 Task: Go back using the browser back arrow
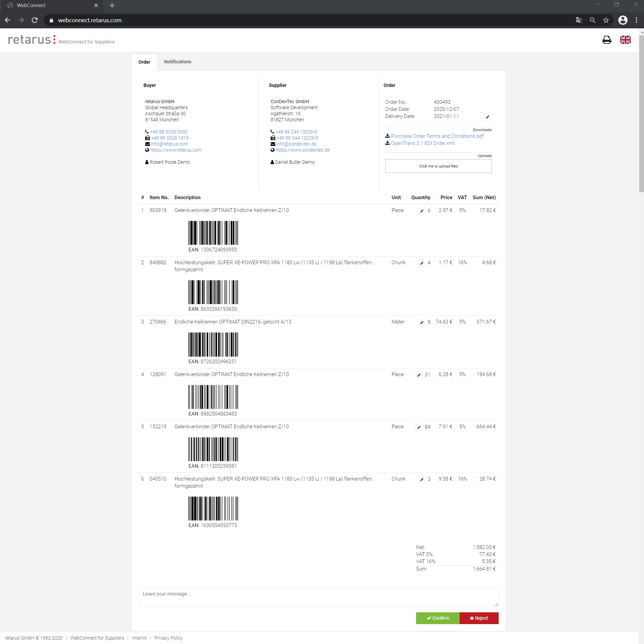pos(8,20)
